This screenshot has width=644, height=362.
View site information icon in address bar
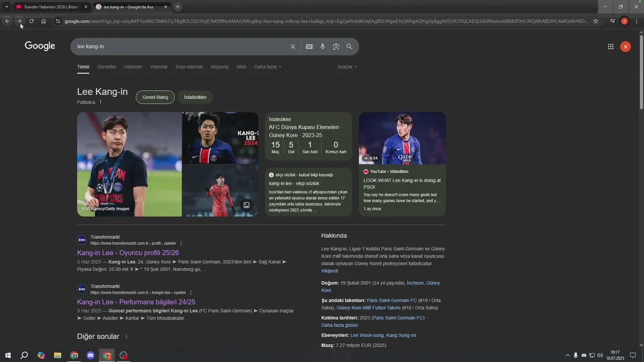click(x=58, y=21)
